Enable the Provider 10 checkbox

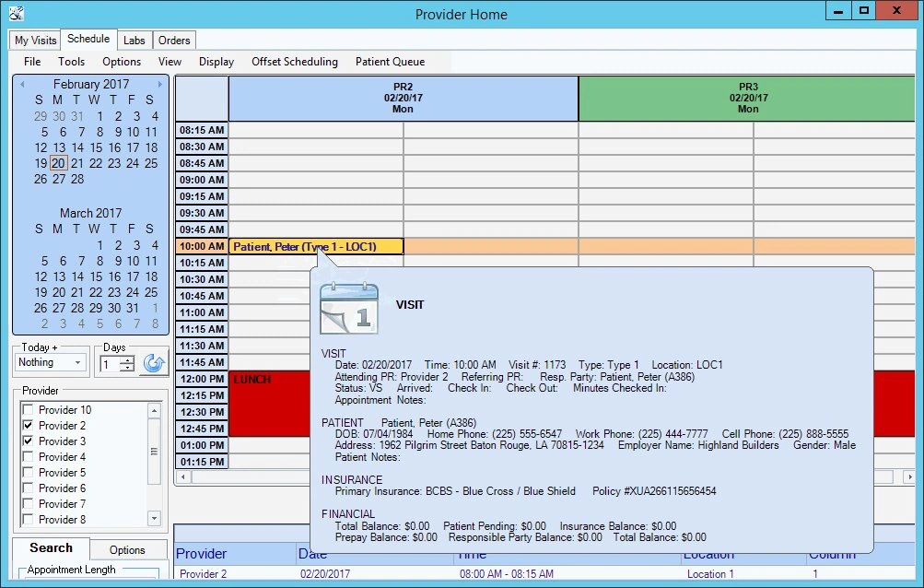tap(28, 408)
